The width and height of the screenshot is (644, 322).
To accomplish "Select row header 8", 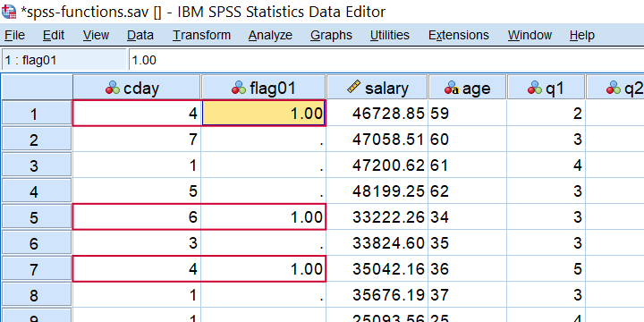I will [37, 294].
